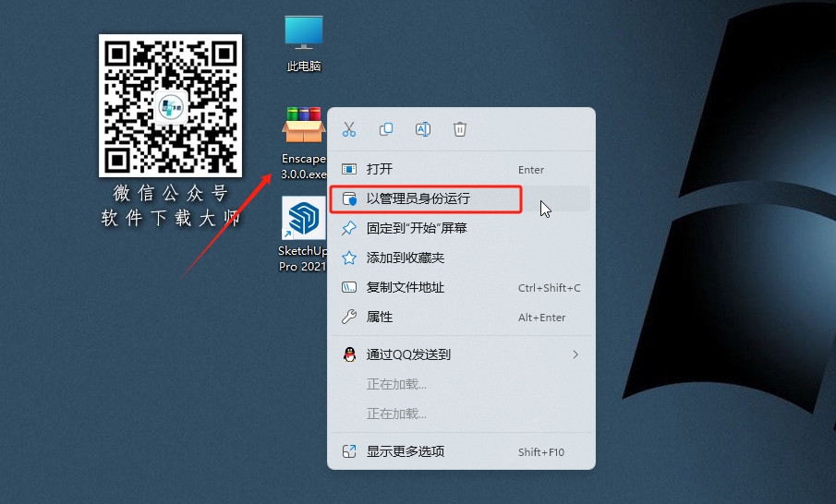Select 固定到"开始"屏幕 option
836x504 pixels.
coord(461,228)
